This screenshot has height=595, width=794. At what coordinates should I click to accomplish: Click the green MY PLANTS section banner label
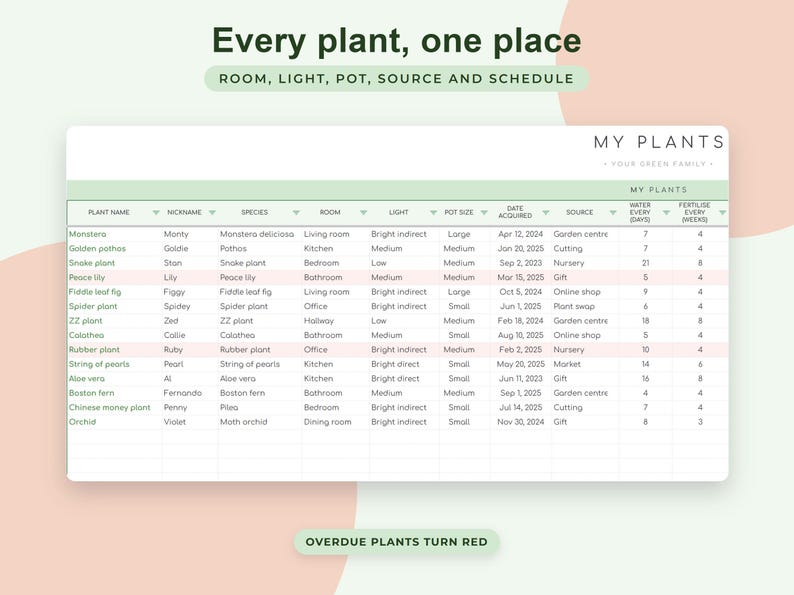pyautogui.click(x=658, y=190)
